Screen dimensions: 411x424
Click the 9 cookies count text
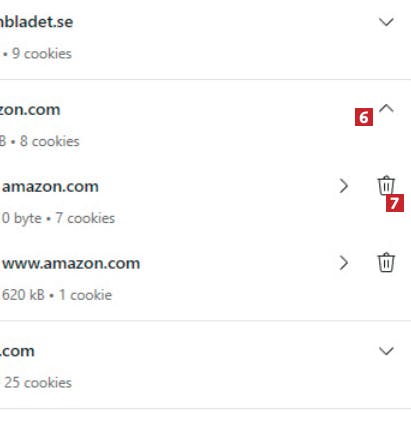[x=42, y=54]
